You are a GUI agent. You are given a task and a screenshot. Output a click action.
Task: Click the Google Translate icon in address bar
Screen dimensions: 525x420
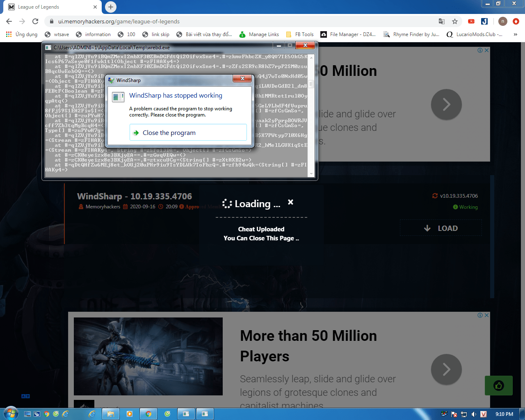pos(442,21)
